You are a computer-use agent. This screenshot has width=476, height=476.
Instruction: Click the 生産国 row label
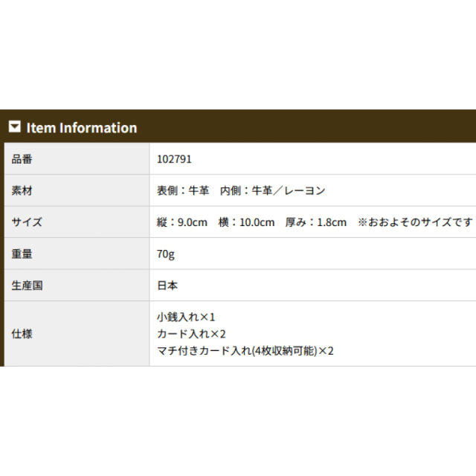27,286
